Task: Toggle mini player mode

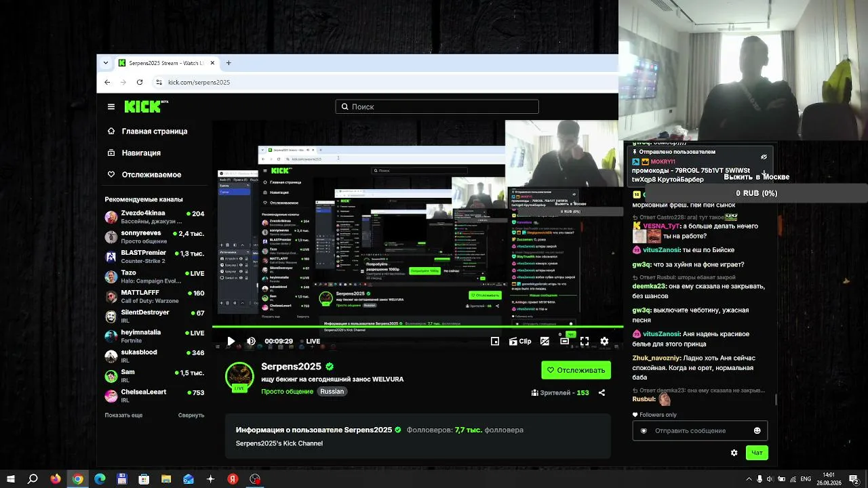Action: point(495,342)
